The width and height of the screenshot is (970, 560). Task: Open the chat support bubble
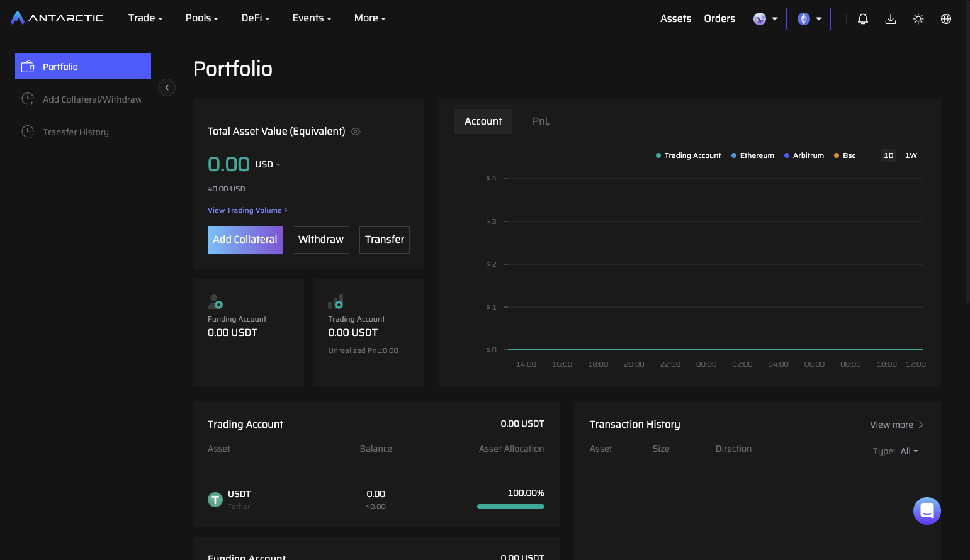927,511
